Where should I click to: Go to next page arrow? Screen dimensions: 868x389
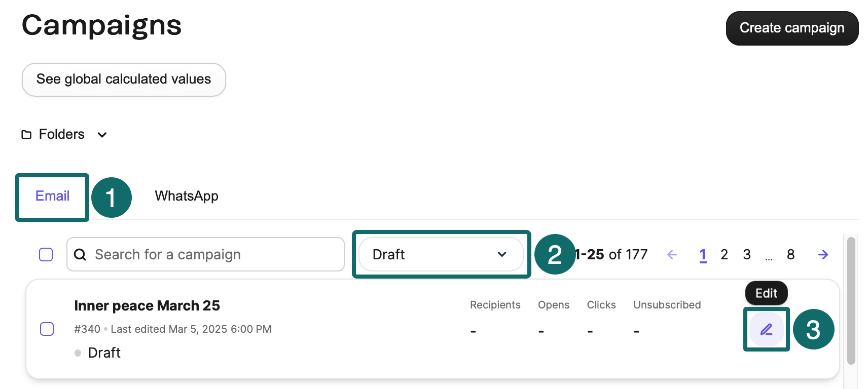pos(823,254)
